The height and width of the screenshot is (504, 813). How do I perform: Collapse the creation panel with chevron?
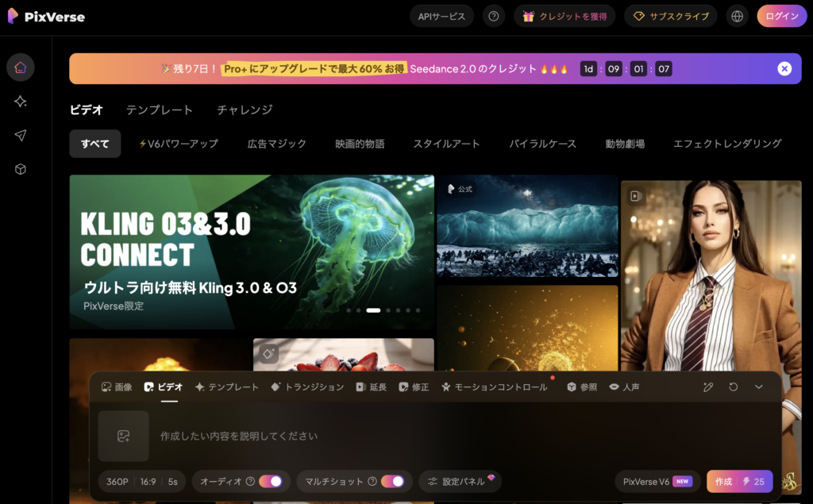[759, 387]
